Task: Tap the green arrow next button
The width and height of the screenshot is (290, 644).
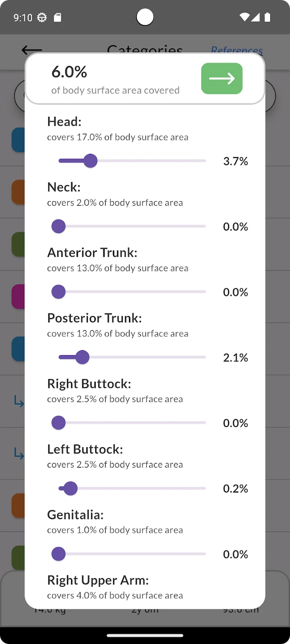Action: [222, 79]
